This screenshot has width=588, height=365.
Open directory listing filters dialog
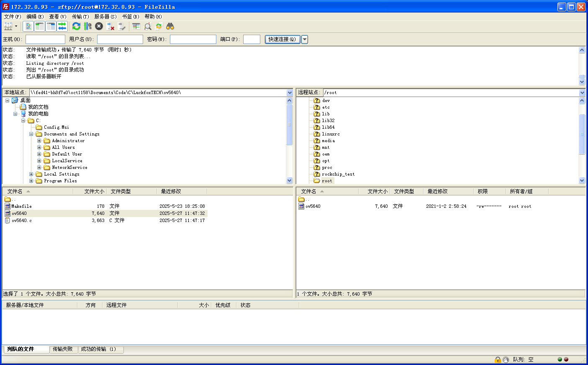[136, 26]
